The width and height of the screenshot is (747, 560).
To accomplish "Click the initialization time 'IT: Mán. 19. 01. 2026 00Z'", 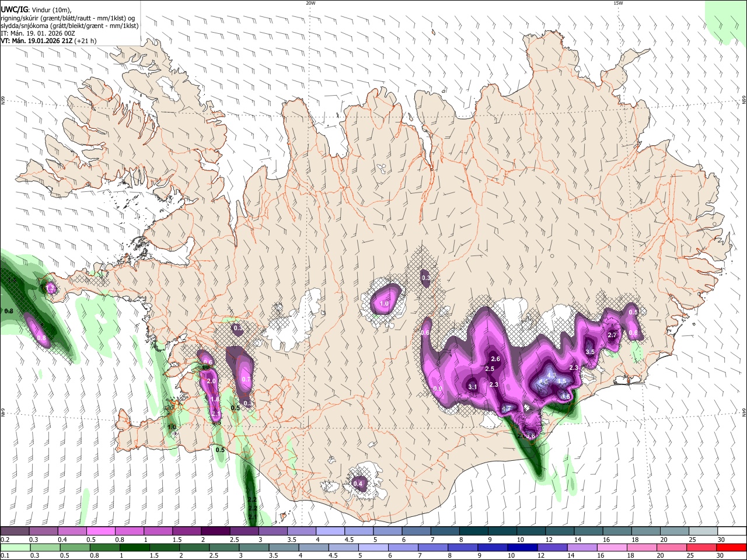I will click(x=38, y=33).
